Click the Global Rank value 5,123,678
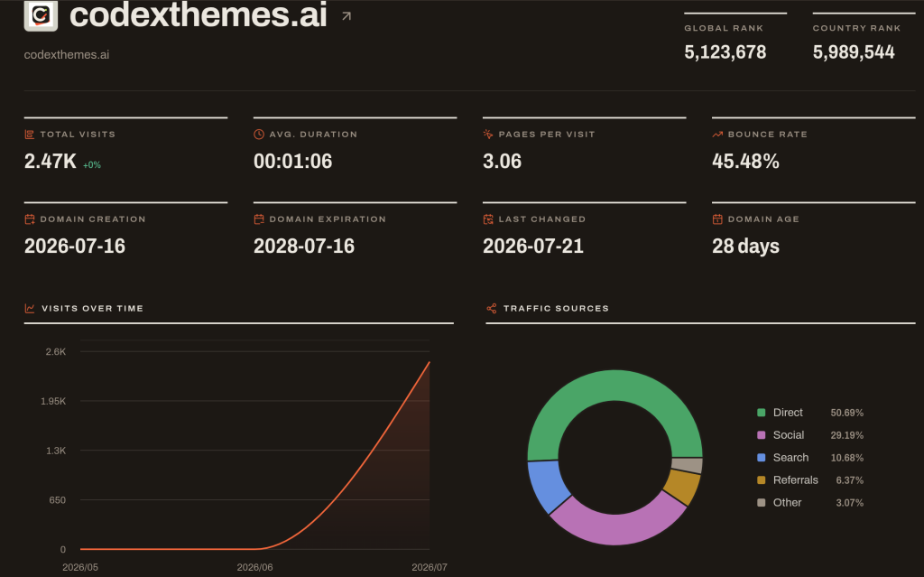Image resolution: width=924 pixels, height=577 pixels. point(725,51)
